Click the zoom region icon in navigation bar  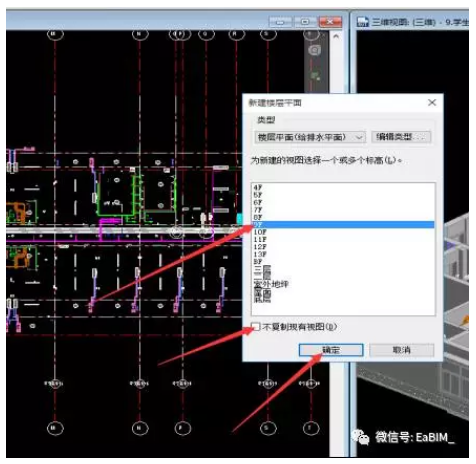(x=315, y=76)
